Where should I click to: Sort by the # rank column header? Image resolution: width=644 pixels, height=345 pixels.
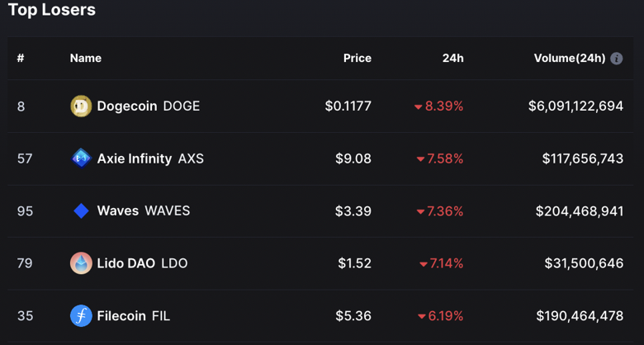[21, 59]
